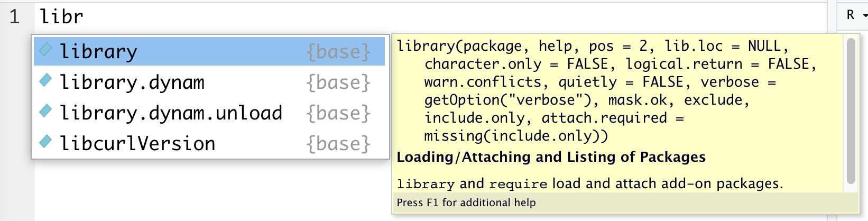Click the diamond icon beside libcurlVersion

[46, 141]
